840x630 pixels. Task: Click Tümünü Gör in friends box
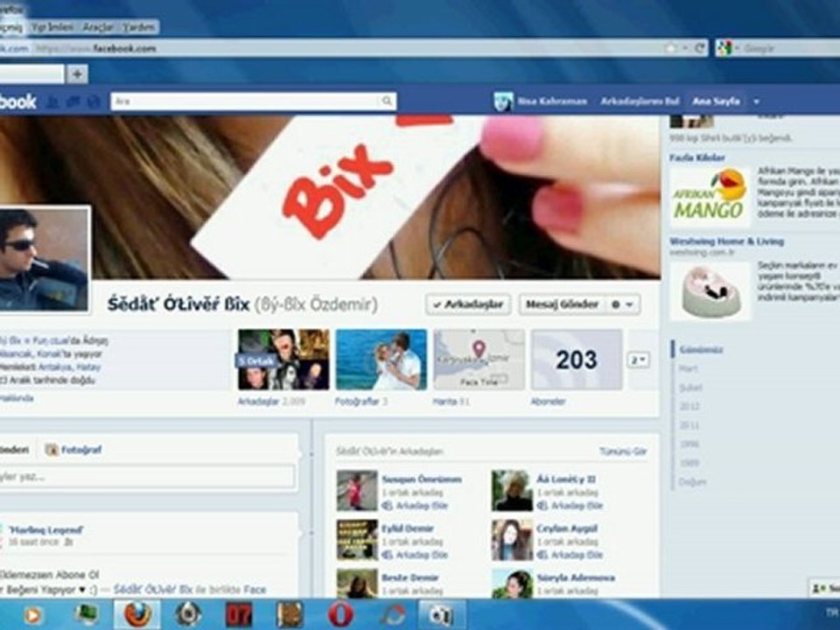(623, 451)
